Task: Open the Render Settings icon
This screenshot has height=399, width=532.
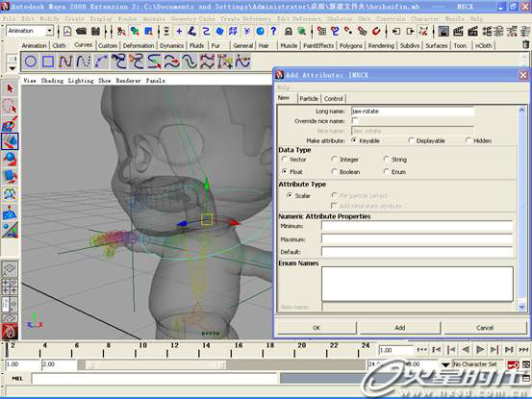Action: 487,32
